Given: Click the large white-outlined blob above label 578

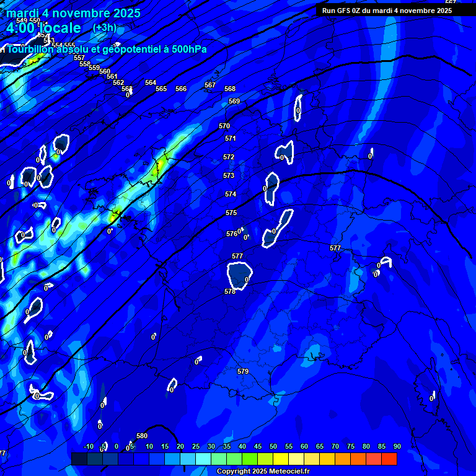Looking at the screenshot, I should (240, 273).
